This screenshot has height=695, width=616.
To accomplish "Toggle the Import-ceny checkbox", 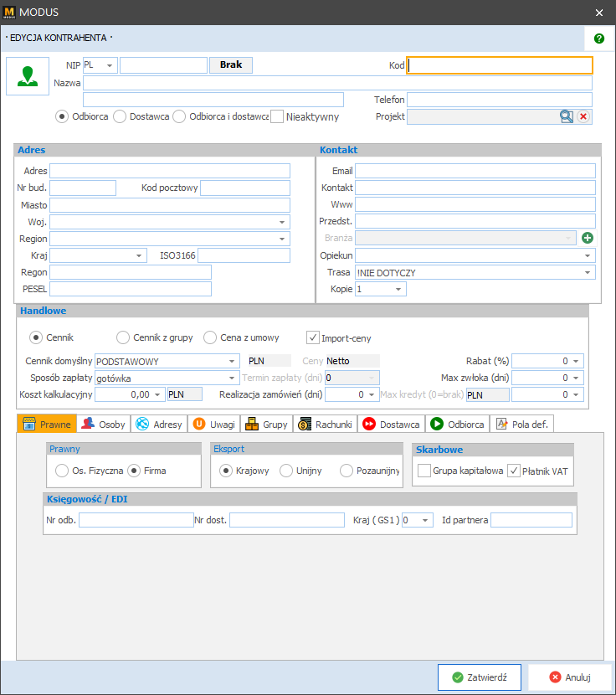I will pyautogui.click(x=314, y=337).
